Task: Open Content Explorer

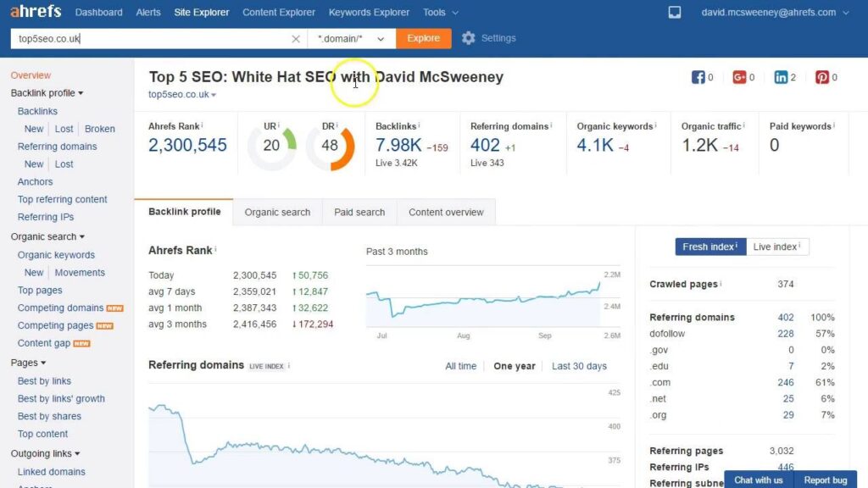Action: [x=278, y=12]
